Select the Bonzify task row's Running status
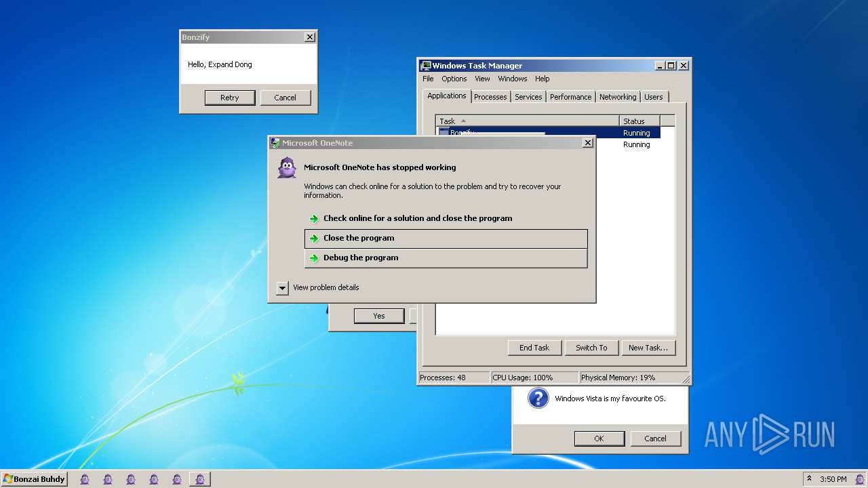The width and height of the screenshot is (868, 488). 636,133
